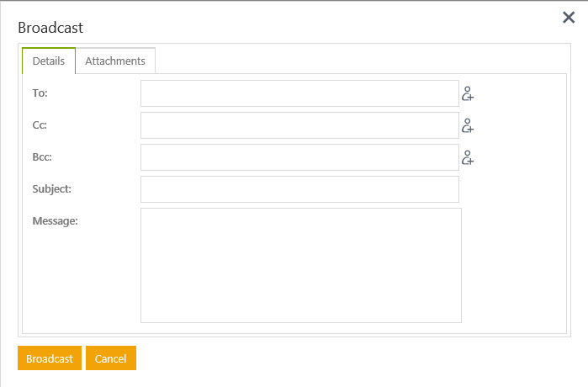Open recipient picker for the Bcc field
This screenshot has width=588, height=387.
coord(468,157)
